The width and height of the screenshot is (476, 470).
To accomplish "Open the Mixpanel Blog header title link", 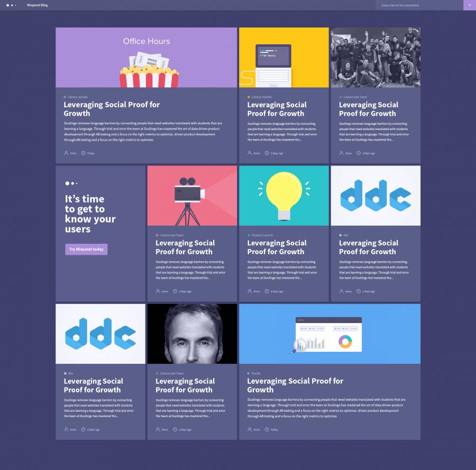I will click(37, 5).
